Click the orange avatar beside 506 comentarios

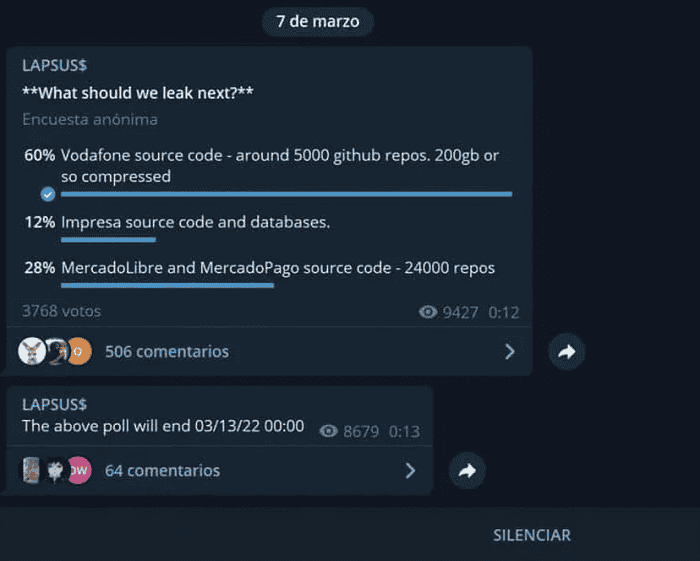coord(80,351)
